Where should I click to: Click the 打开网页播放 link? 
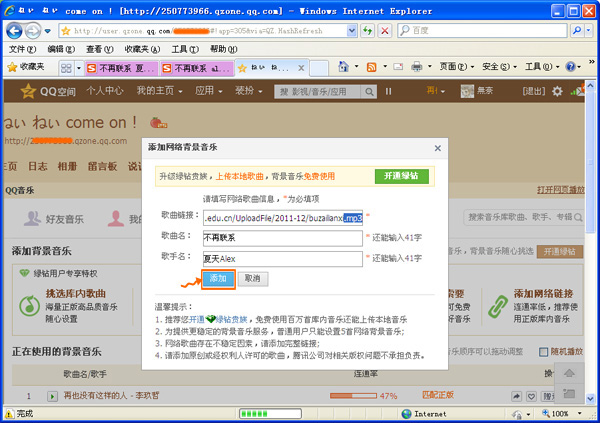[561, 190]
